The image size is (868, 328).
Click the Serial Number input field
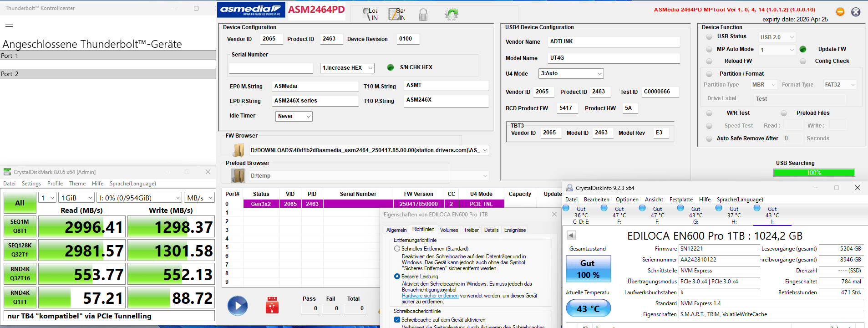[x=271, y=68]
